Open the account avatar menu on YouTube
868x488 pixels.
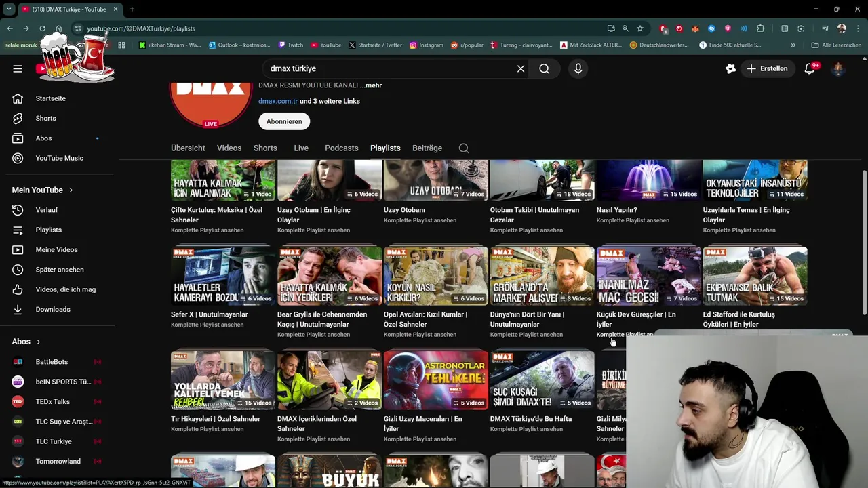coord(838,68)
